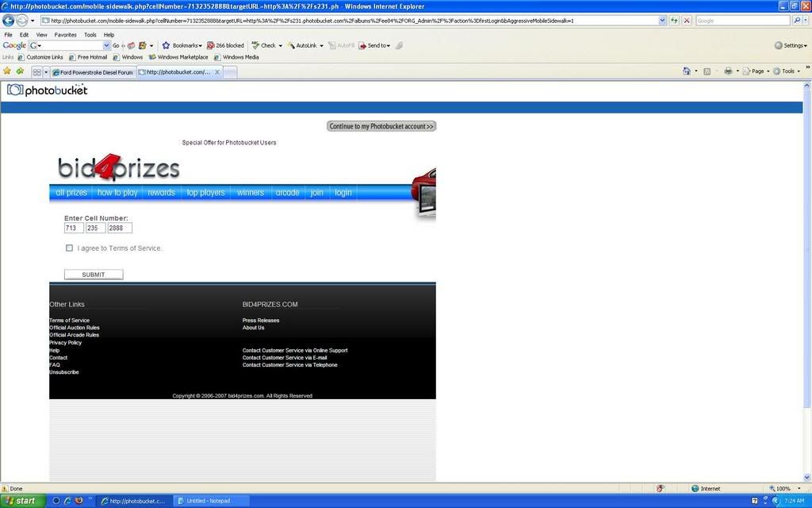812x508 pixels.
Task: Expand the address bar history dropdown
Action: coord(662,21)
